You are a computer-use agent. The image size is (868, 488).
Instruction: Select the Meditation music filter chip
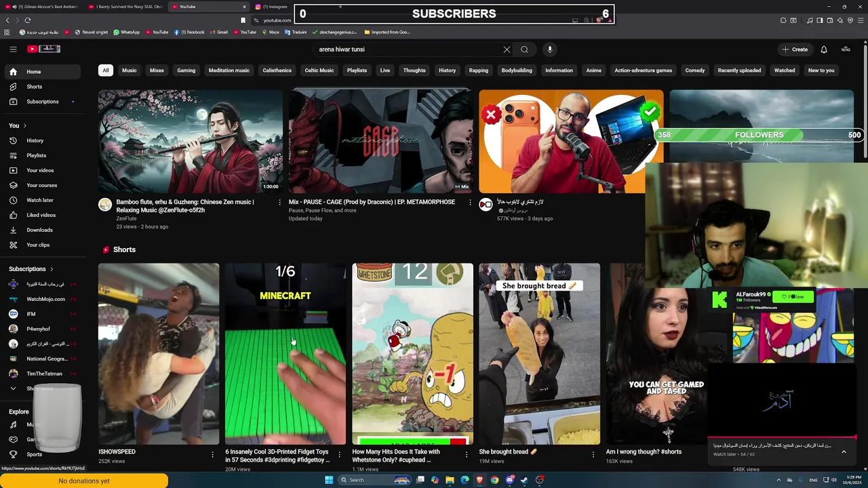[x=229, y=70]
